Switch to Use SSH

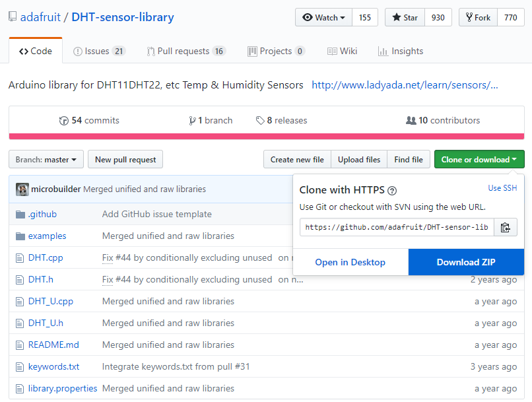click(x=502, y=188)
